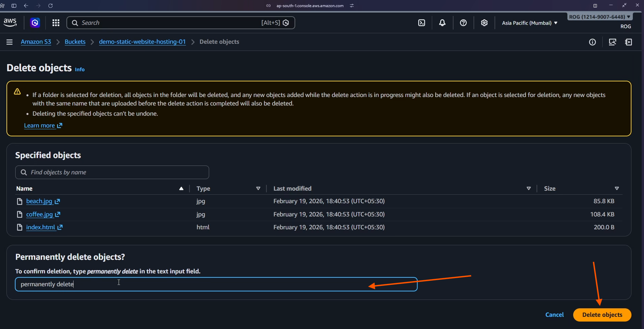The image size is (644, 329).
Task: Open the info panel circle icon
Action: pyautogui.click(x=592, y=42)
